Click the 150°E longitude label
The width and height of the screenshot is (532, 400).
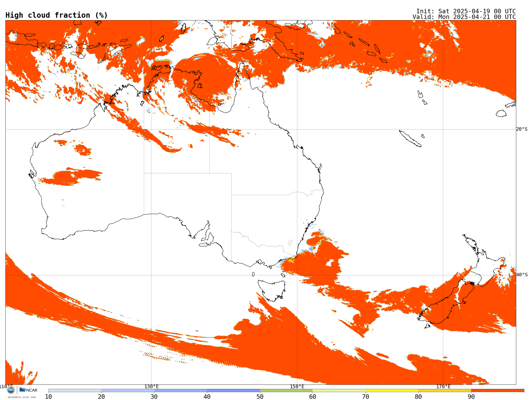coord(297,386)
